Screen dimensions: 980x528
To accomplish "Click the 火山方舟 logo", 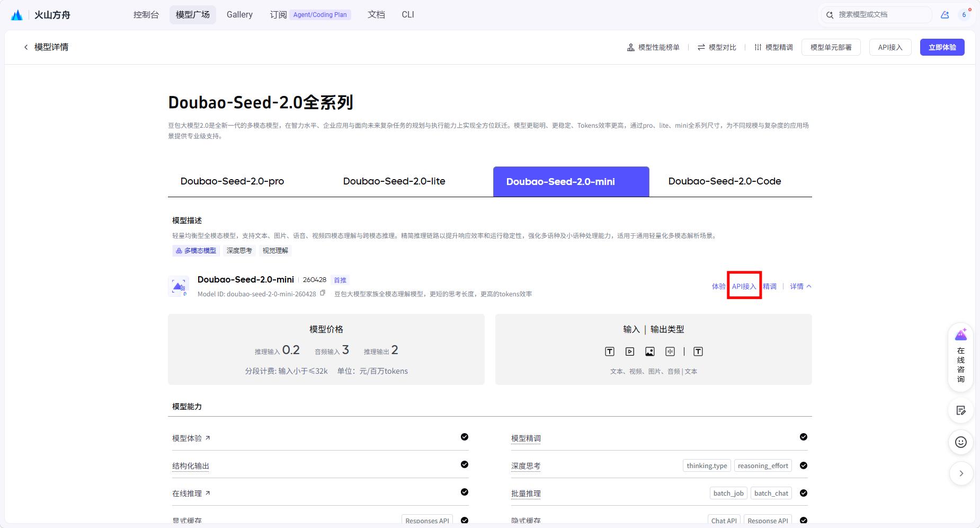I will click(x=40, y=15).
